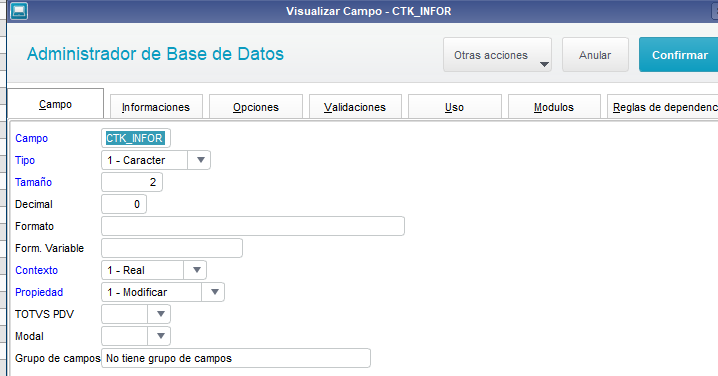Open the Uso tab
718x376 pixels.
click(x=454, y=107)
